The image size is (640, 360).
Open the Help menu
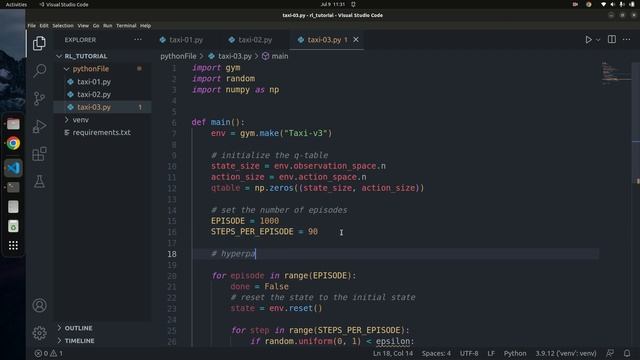coord(145,25)
